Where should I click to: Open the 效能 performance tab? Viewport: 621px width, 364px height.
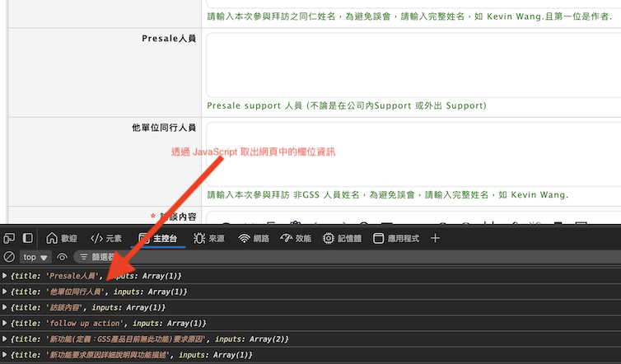pyautogui.click(x=296, y=238)
